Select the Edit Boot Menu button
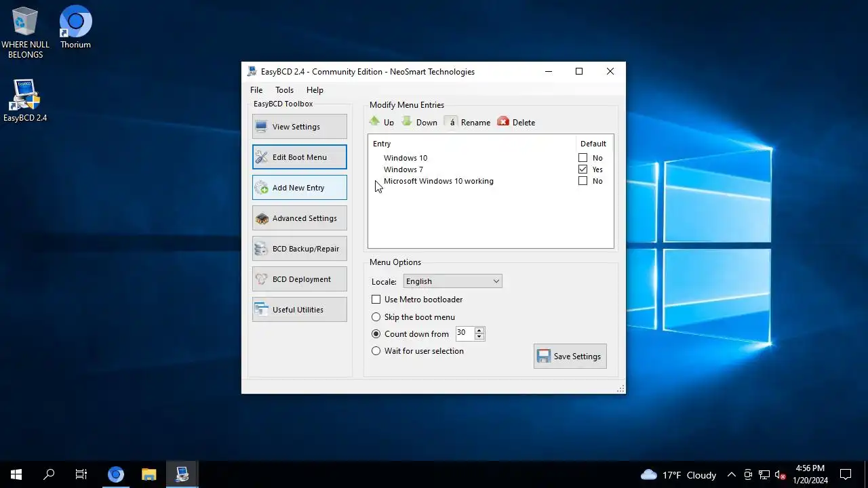 pos(299,157)
